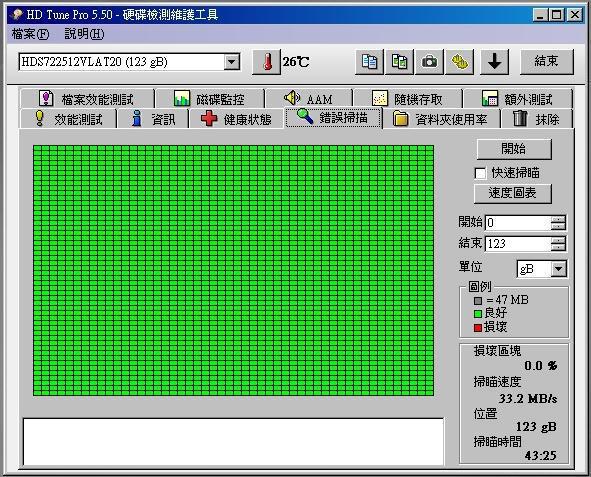This screenshot has width=591, height=477.
Task: Click the 結束 exit button in toolbar
Action: point(547,61)
